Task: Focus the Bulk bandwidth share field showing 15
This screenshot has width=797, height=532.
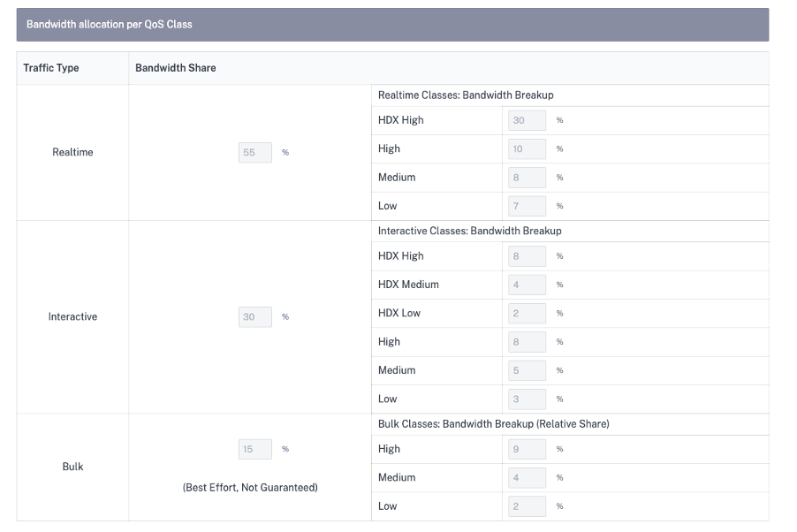Action: pos(255,449)
